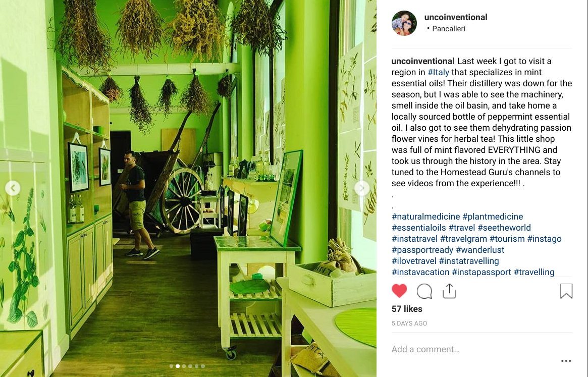This screenshot has width=588, height=377.
Task: Click the caption's uncoinventional author name
Action: pyautogui.click(x=423, y=61)
